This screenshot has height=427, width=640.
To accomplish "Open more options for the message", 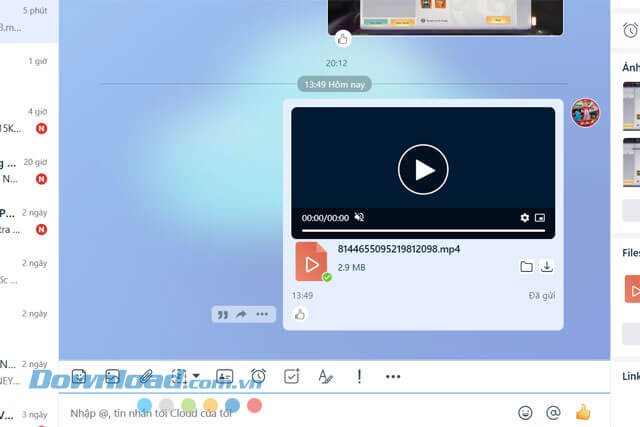I will (262, 314).
